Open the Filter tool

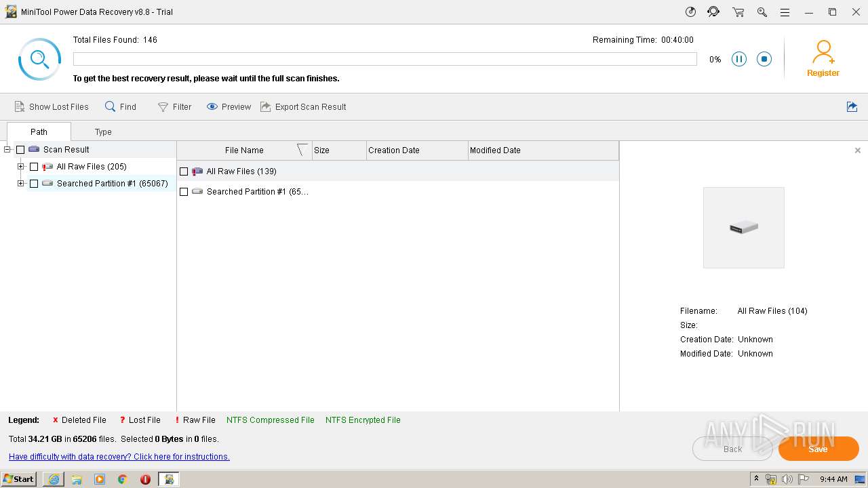[174, 106]
